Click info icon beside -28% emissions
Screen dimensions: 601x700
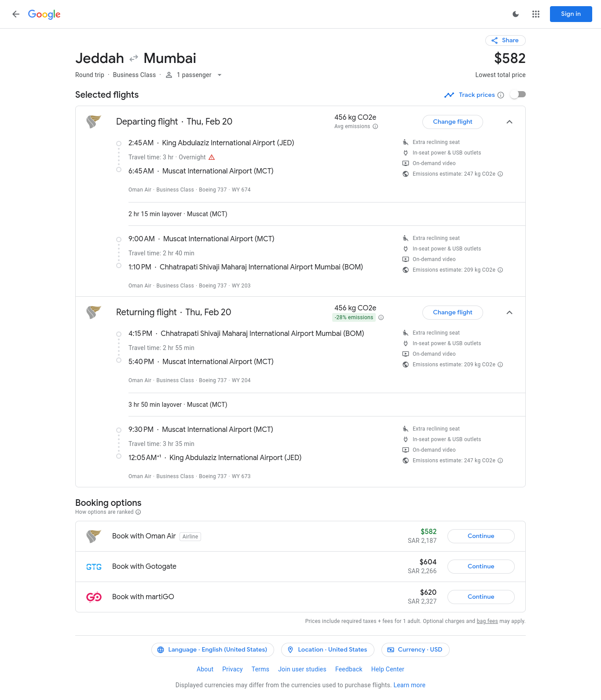pos(381,317)
